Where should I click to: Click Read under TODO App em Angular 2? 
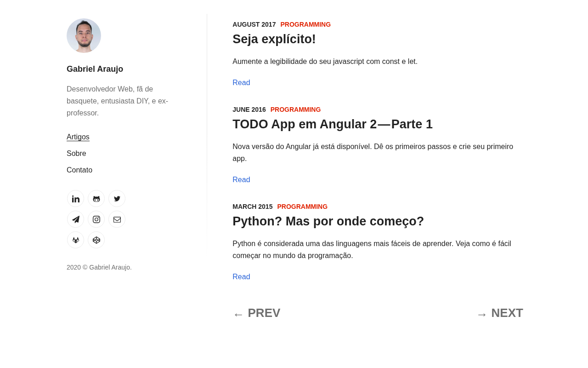241,180
